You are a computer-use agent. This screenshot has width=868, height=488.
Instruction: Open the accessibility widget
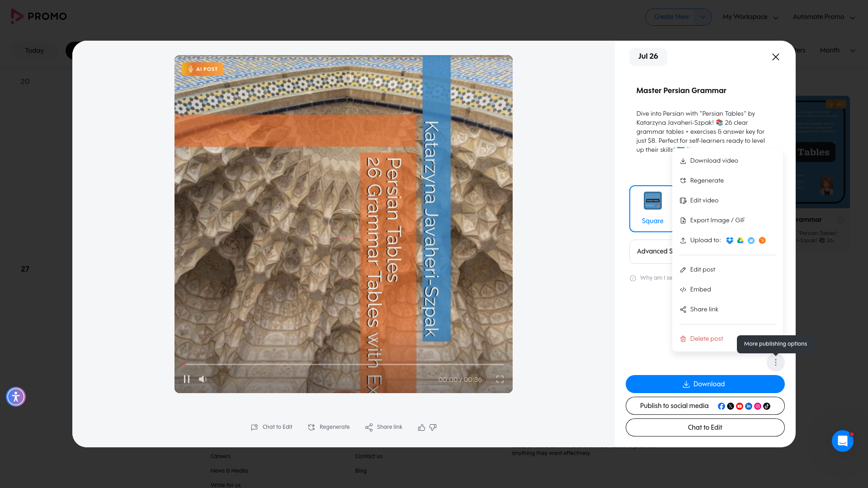(16, 397)
